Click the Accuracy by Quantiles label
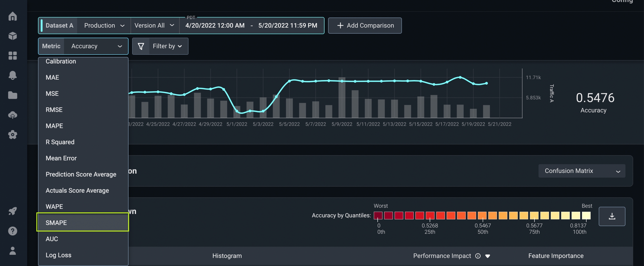This screenshot has height=266, width=644. point(341,215)
